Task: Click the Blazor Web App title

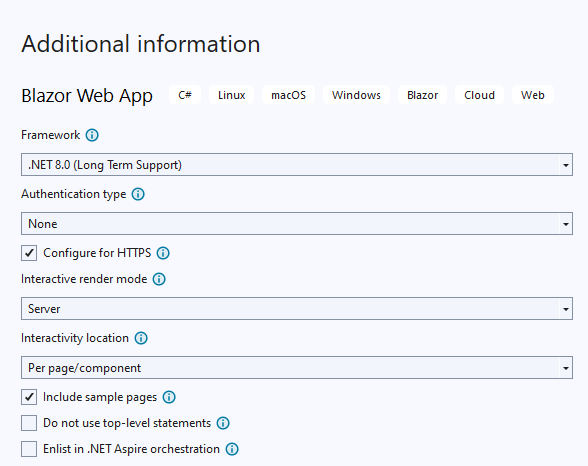Action: coord(87,96)
